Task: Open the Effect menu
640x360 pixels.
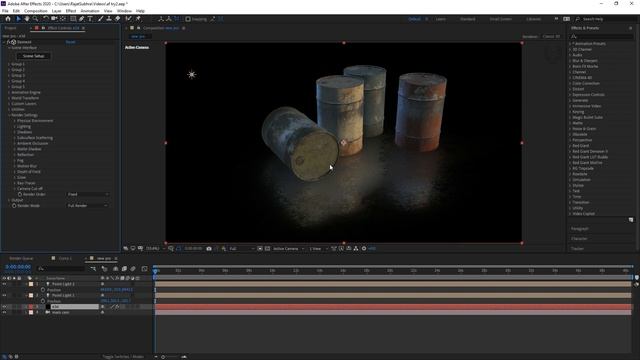Action: pos(71,11)
